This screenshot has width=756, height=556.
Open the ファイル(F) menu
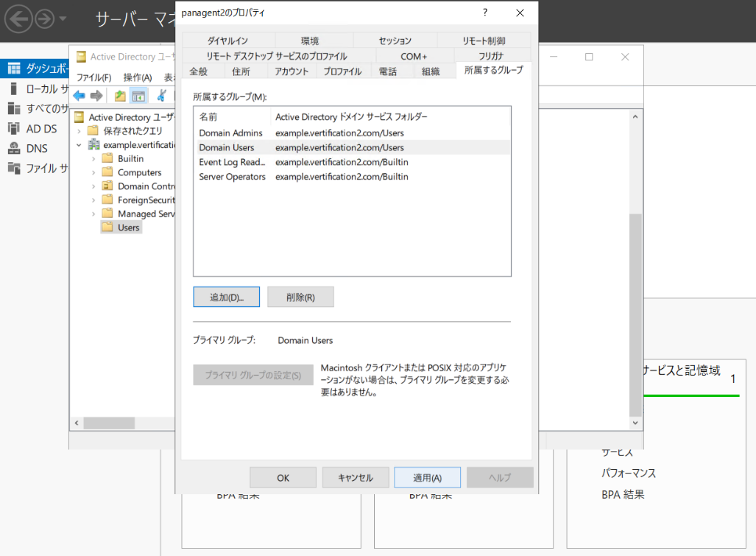point(94,77)
